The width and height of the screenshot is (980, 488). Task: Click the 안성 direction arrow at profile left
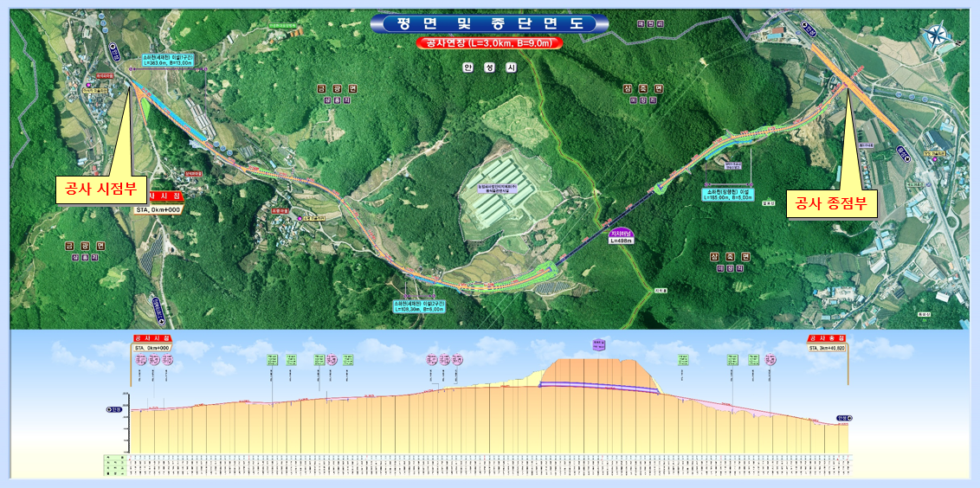point(113,409)
